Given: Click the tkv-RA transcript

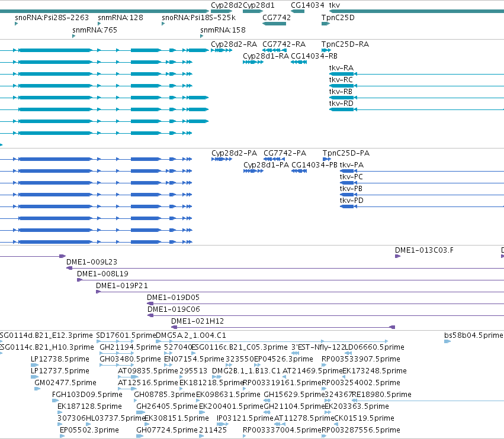Looking at the screenshot, I should tap(416, 74).
